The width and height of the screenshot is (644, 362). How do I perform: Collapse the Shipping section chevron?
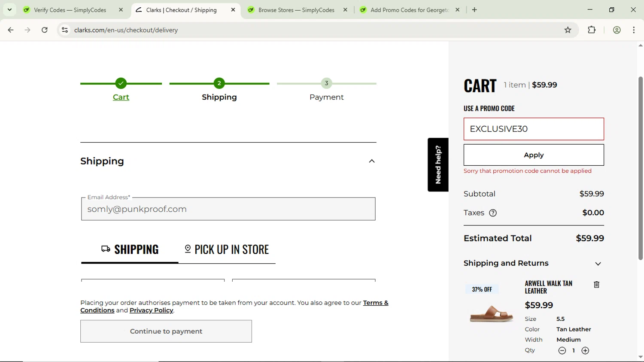(x=372, y=161)
